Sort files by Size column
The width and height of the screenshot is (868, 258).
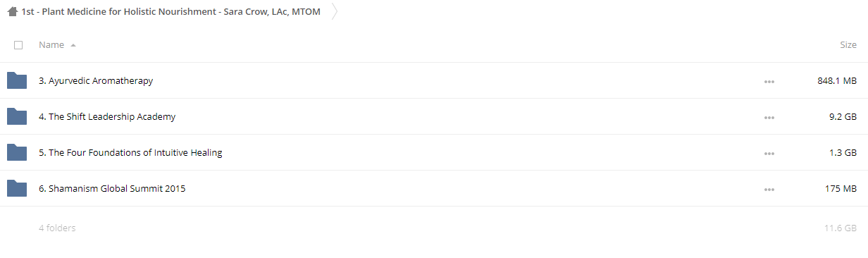point(848,45)
